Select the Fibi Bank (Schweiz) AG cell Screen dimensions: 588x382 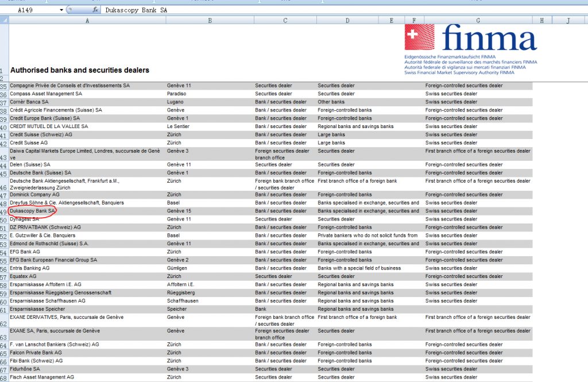pyautogui.click(x=87, y=361)
